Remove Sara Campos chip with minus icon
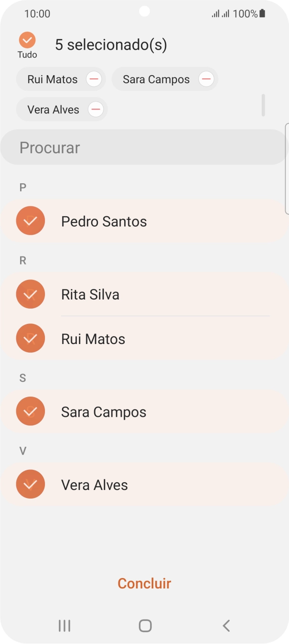The width and height of the screenshot is (289, 644). tap(206, 79)
